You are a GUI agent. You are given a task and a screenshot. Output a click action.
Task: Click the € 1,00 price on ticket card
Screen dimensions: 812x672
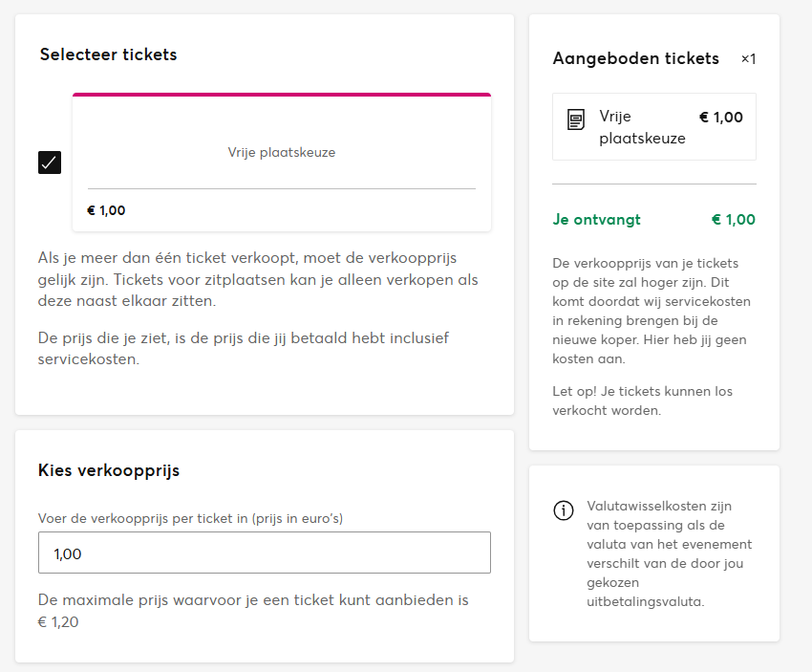[x=106, y=210]
